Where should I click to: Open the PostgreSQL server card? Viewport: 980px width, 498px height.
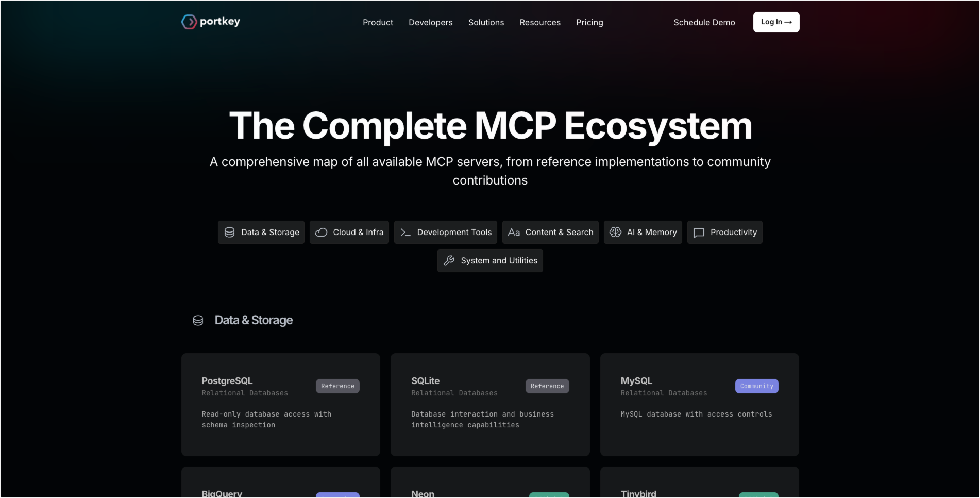(281, 405)
